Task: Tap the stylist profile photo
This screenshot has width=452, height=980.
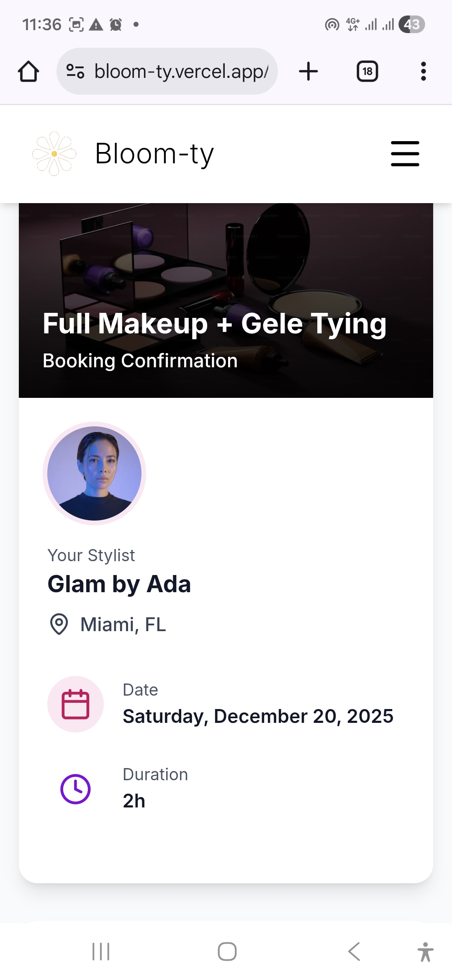Action: point(94,473)
